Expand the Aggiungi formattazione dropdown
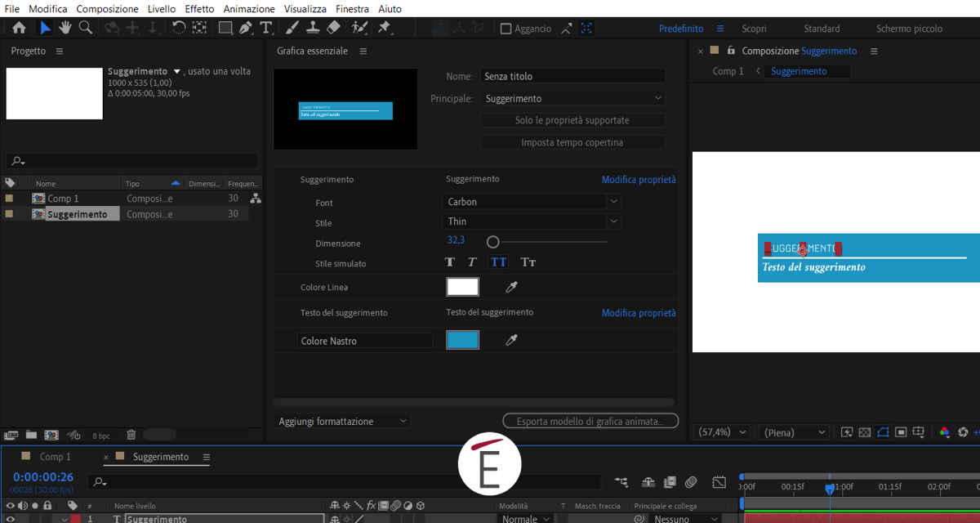The image size is (980, 523). pyautogui.click(x=343, y=422)
